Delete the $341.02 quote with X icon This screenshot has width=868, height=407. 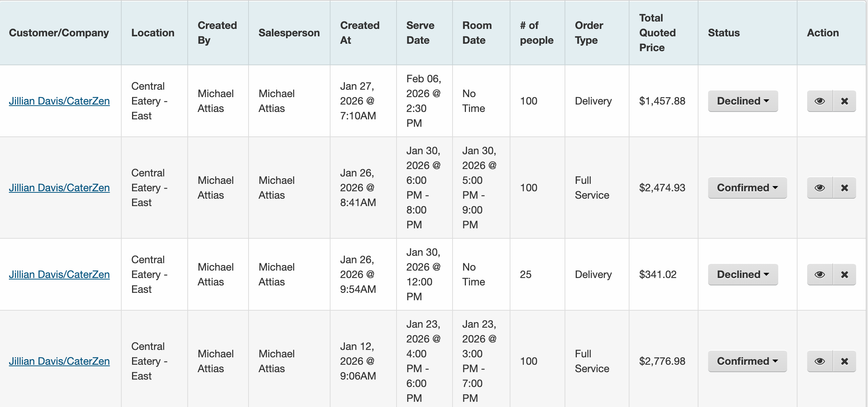(x=845, y=275)
